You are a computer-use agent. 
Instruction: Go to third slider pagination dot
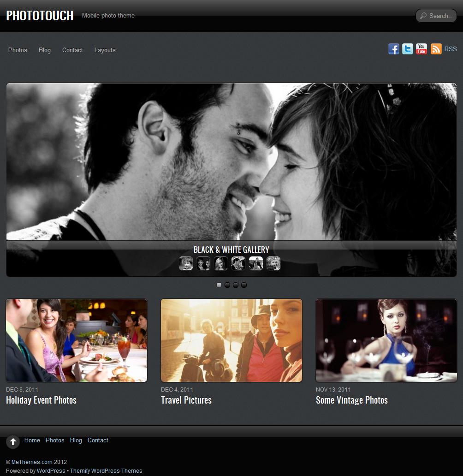click(236, 285)
